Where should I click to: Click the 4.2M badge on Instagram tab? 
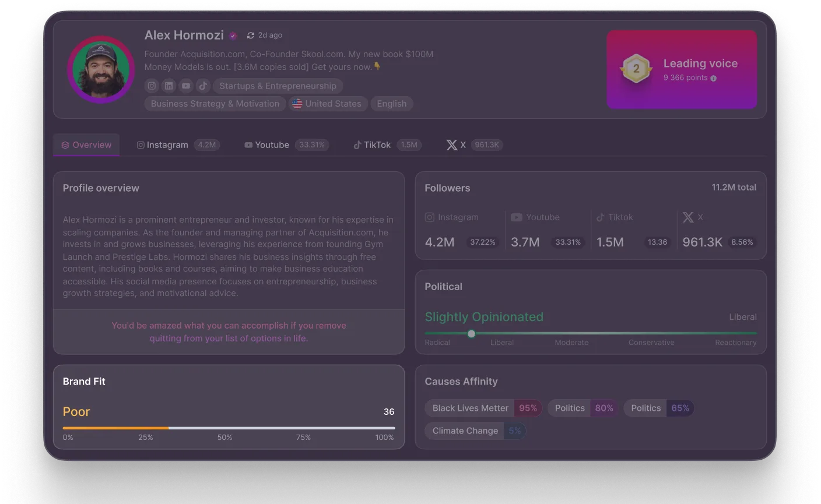click(x=207, y=145)
